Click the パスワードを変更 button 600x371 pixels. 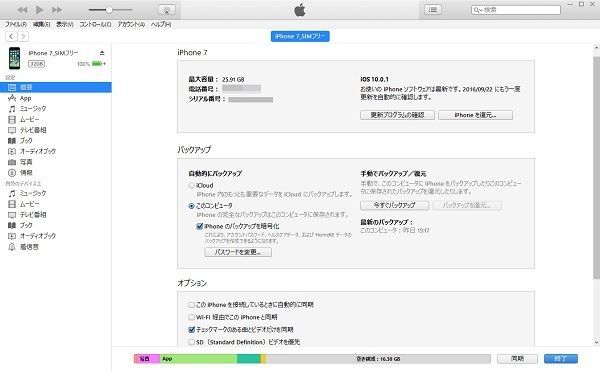(x=238, y=252)
